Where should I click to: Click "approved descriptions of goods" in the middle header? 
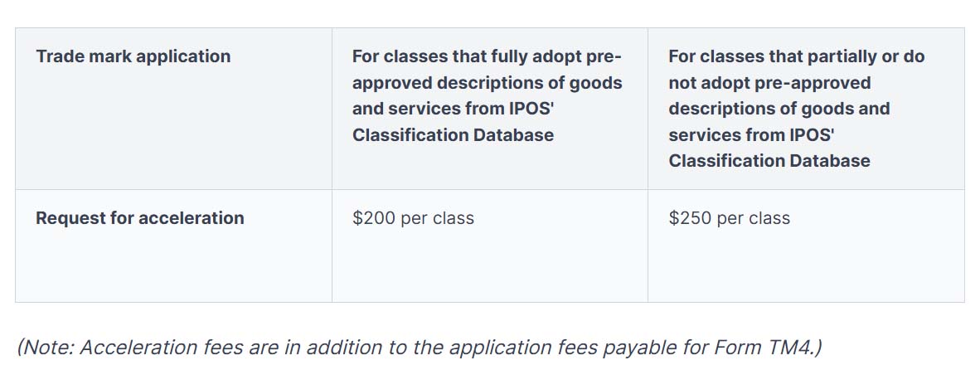[x=487, y=83]
